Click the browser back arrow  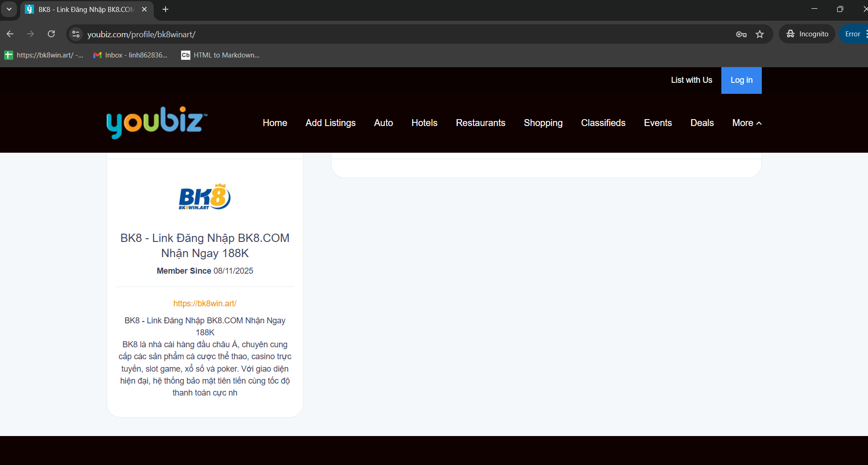point(10,34)
